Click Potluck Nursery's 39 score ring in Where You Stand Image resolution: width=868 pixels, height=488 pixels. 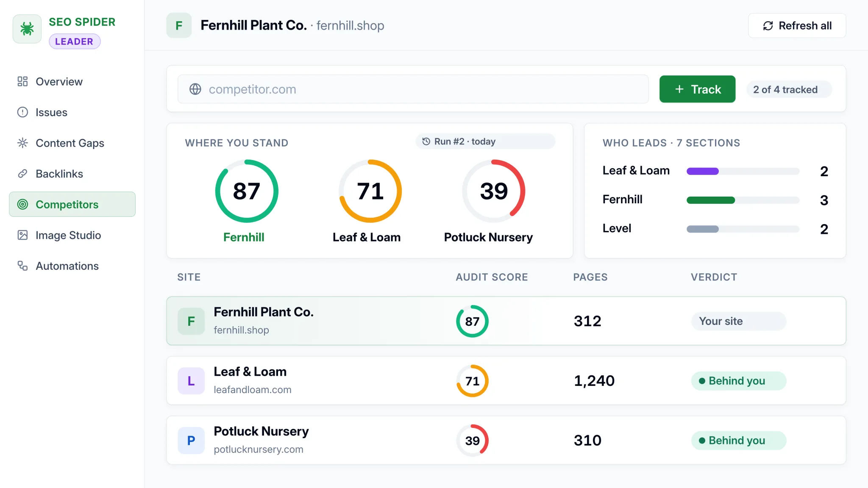493,191
